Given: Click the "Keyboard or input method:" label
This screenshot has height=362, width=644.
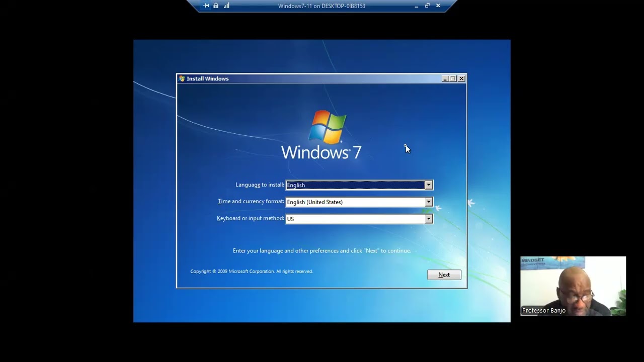Looking at the screenshot, I should click(250, 218).
